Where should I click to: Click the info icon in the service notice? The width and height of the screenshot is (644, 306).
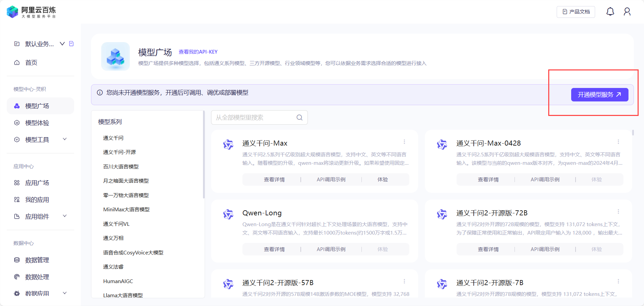tap(100, 93)
